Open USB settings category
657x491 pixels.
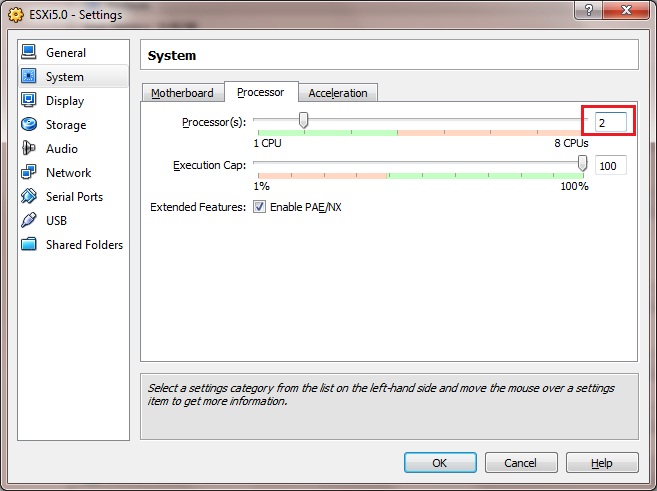(56, 220)
